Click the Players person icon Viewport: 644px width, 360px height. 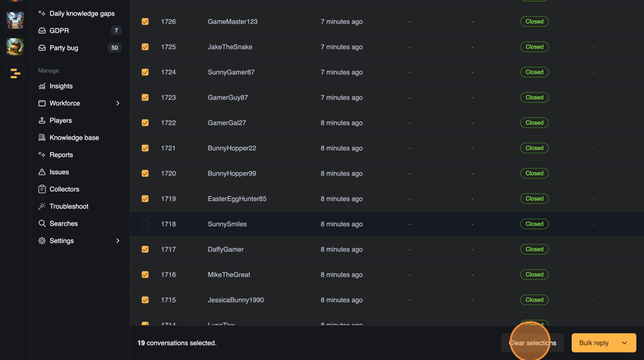click(x=42, y=120)
